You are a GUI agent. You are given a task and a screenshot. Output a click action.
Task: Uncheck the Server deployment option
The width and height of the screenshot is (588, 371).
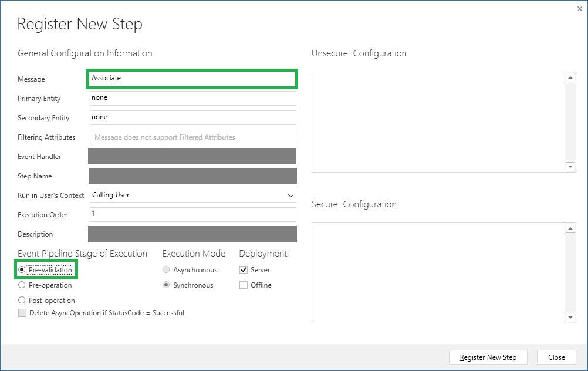point(244,269)
